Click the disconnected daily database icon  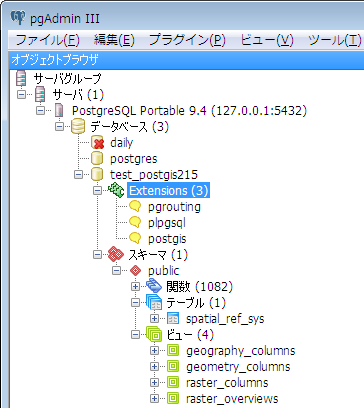point(97,143)
